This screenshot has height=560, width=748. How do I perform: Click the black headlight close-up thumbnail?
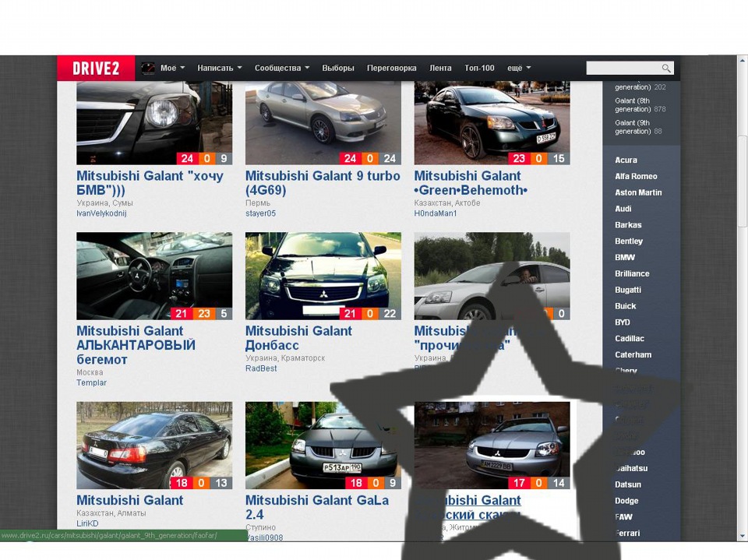tap(154, 123)
